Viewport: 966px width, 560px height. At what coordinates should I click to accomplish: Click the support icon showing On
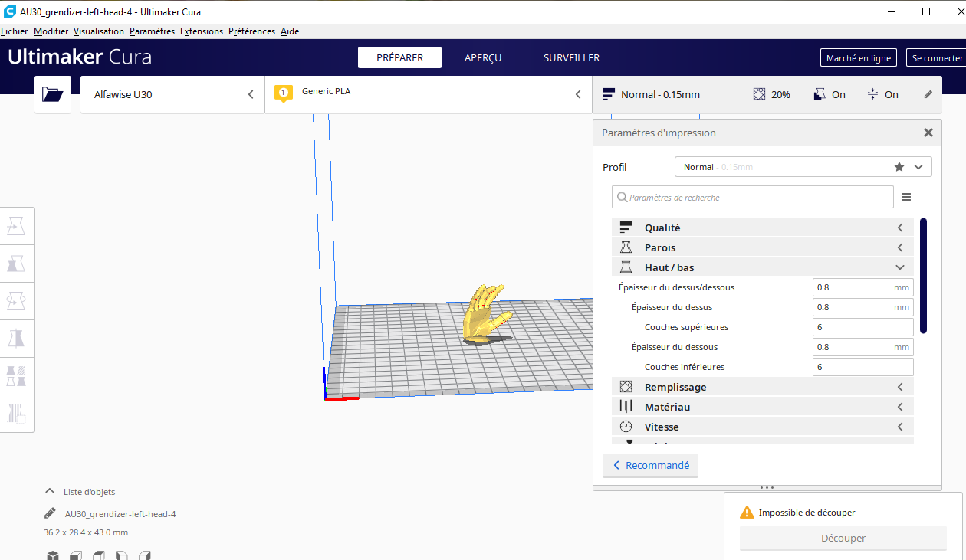819,94
